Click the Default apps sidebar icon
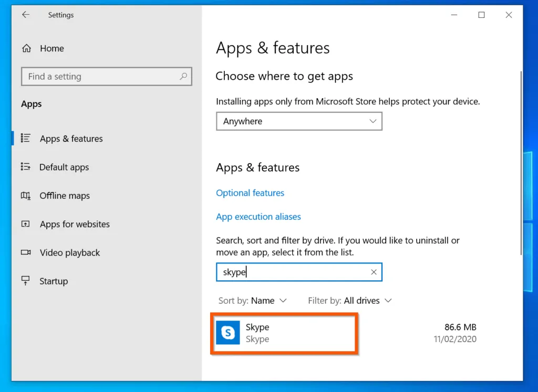 coord(26,167)
